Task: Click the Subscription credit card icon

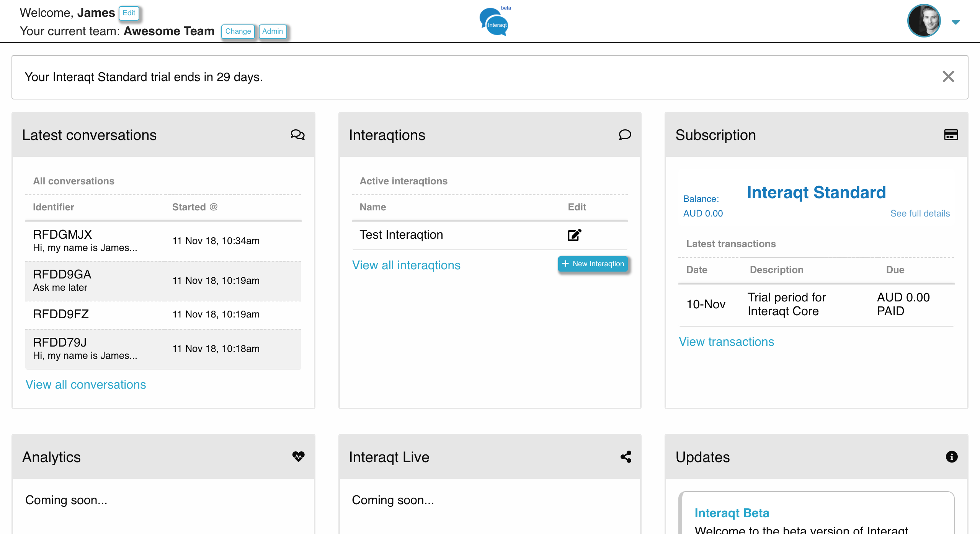Action: tap(951, 135)
